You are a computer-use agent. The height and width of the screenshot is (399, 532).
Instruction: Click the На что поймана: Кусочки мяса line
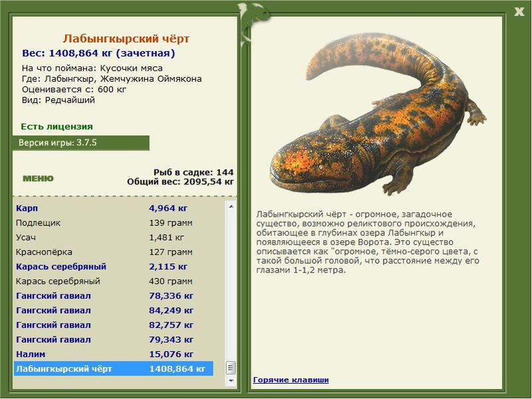pyautogui.click(x=92, y=68)
